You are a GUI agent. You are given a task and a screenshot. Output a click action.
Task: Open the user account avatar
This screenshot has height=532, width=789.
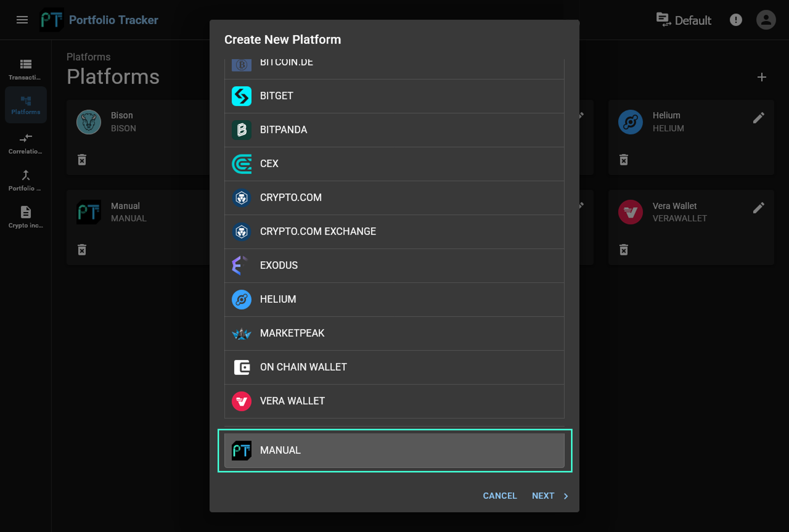click(766, 20)
